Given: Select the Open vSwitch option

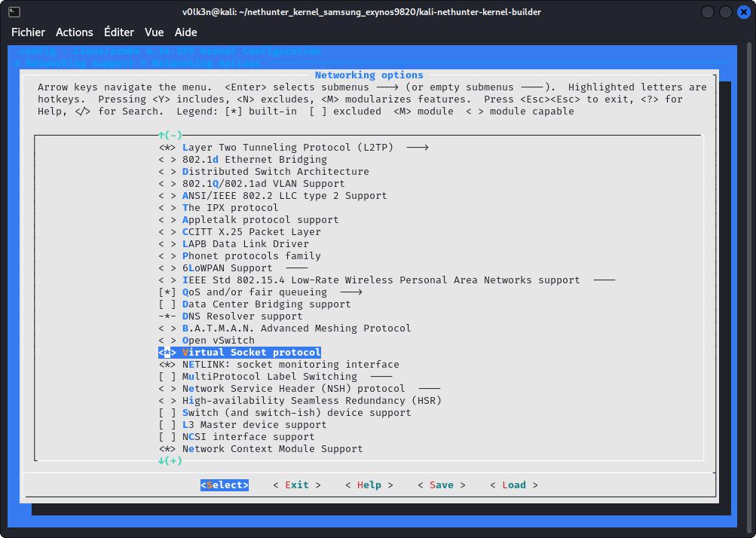Looking at the screenshot, I should pyautogui.click(x=218, y=341).
